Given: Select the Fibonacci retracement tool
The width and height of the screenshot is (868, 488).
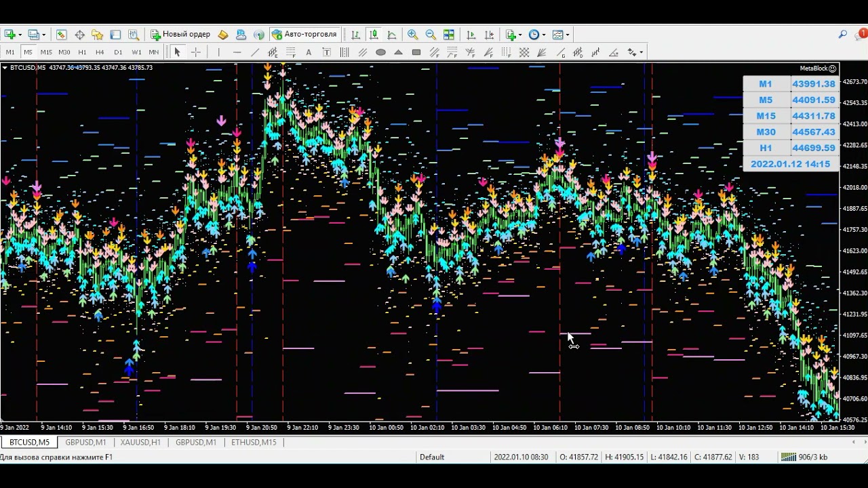Looking at the screenshot, I should tap(290, 52).
